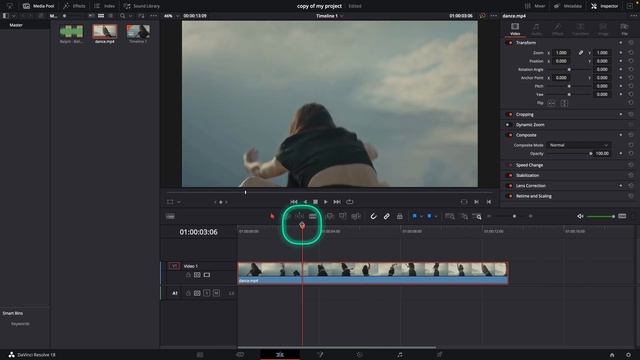Toggle the Linked Selection chain icon
This screenshot has height=360, width=640.
pyautogui.click(x=386, y=216)
